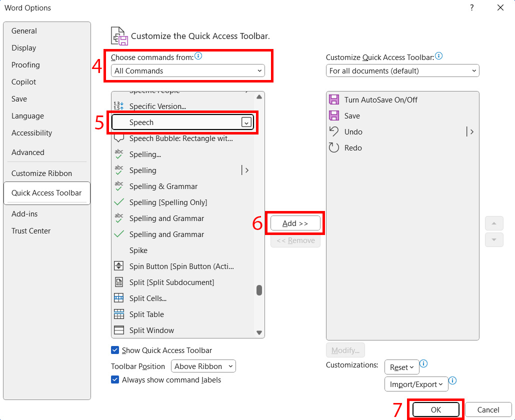This screenshot has width=515, height=420.
Task: Expand the Spelling submenu chevron
Action: (x=245, y=170)
